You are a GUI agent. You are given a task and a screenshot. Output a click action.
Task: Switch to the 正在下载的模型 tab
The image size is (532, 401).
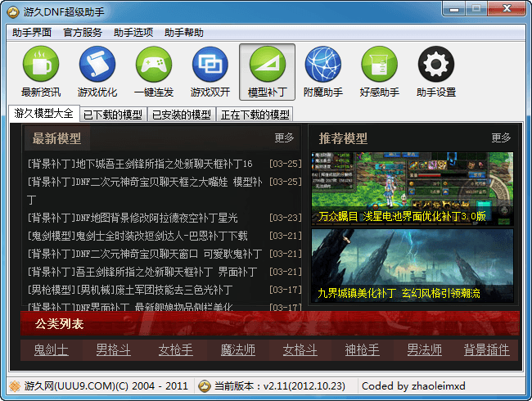pos(254,115)
